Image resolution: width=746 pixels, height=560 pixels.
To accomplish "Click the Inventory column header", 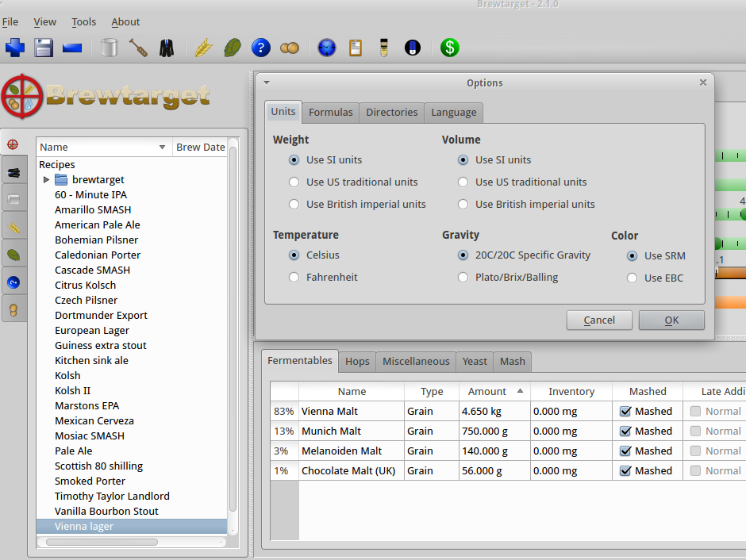I will (x=571, y=391).
